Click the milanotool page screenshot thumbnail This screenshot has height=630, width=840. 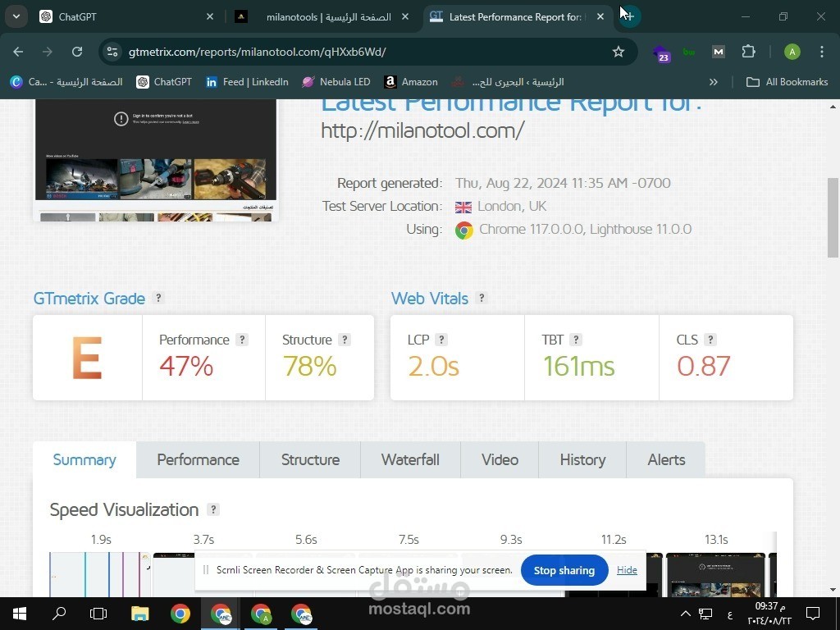click(156, 160)
